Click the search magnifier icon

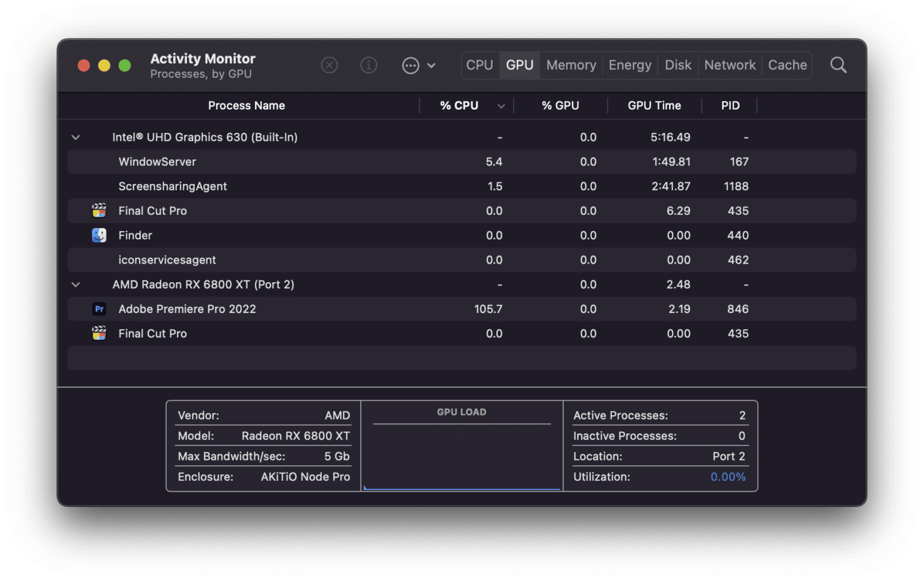click(838, 65)
